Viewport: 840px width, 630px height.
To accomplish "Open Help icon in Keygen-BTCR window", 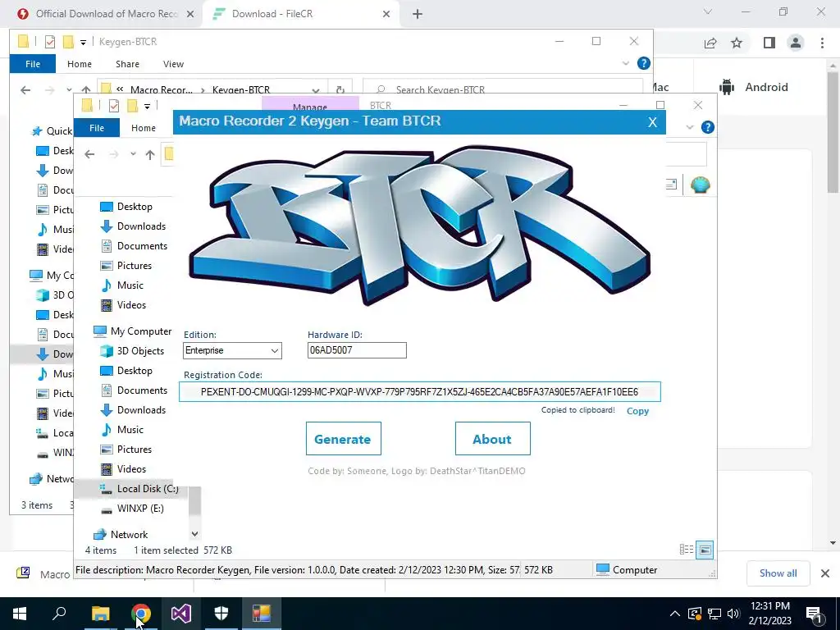I will (x=643, y=63).
